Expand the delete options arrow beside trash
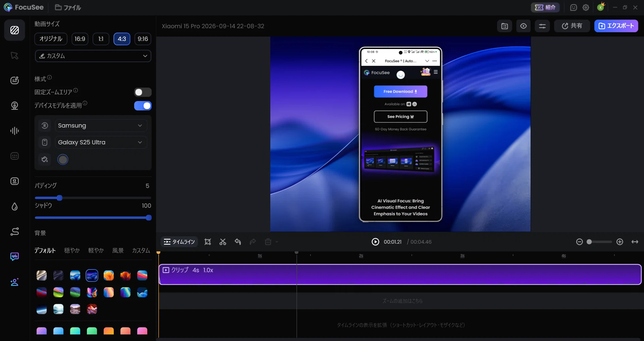This screenshot has width=644, height=341. pyautogui.click(x=277, y=242)
